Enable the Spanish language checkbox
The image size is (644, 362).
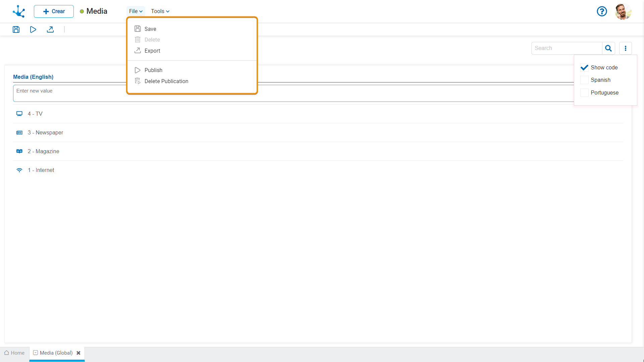click(x=584, y=80)
